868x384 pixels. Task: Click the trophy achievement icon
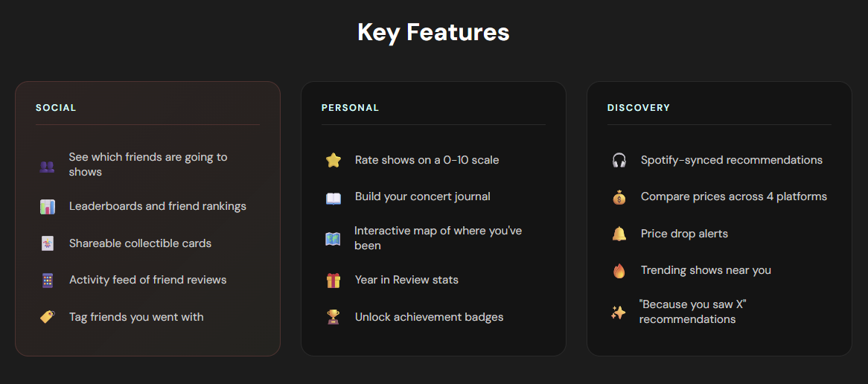click(333, 317)
